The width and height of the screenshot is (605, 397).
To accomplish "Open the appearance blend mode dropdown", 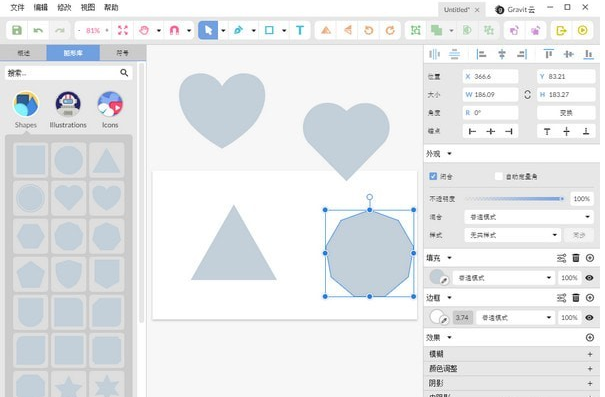I will (529, 217).
